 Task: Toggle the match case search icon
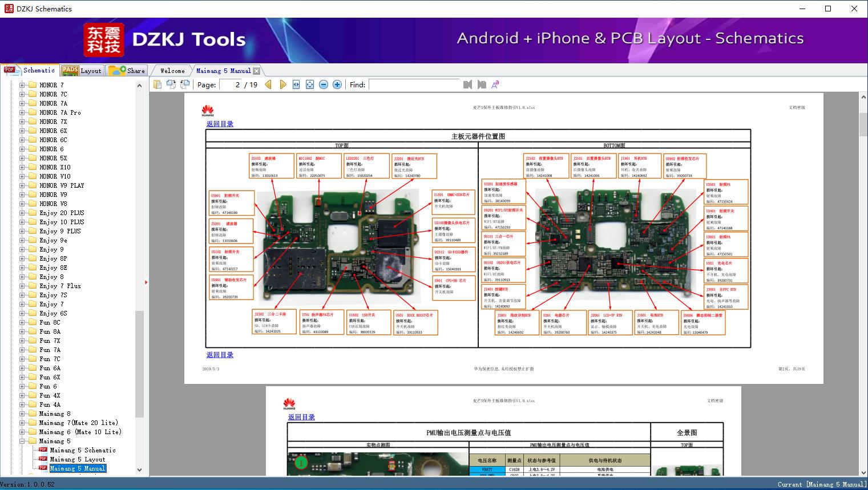495,84
